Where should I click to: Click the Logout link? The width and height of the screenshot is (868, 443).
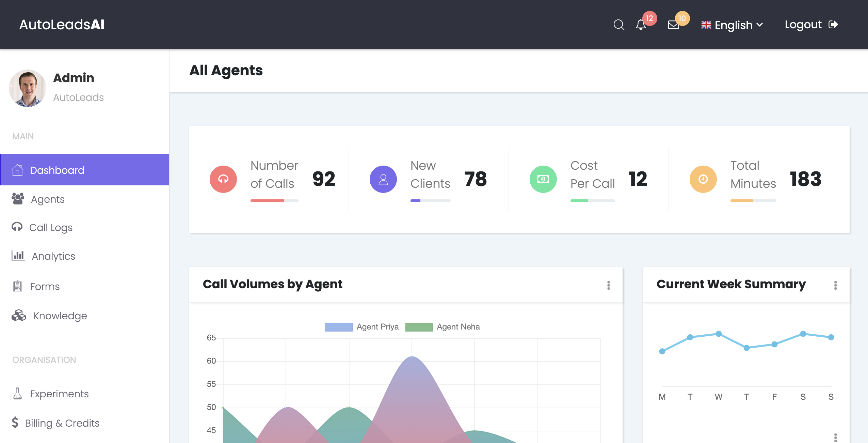coord(803,25)
